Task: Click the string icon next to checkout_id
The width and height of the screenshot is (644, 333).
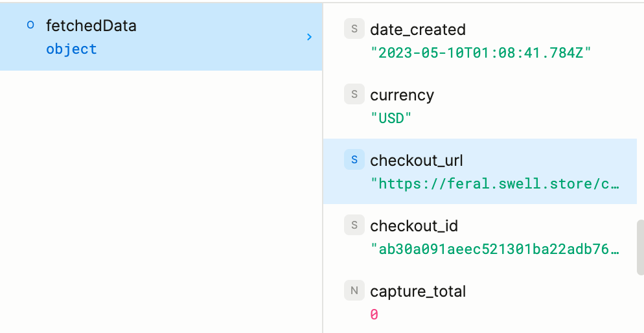Action: tap(354, 225)
